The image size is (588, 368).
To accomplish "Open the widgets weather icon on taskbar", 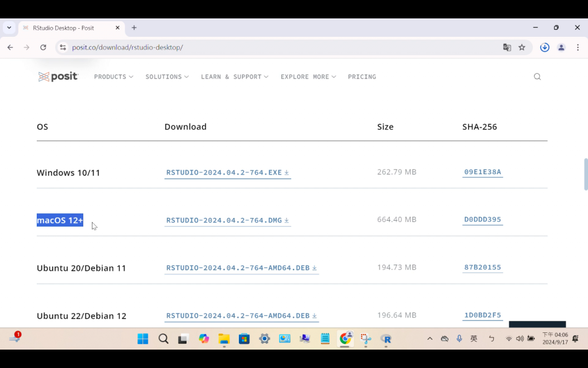I will point(15,337).
